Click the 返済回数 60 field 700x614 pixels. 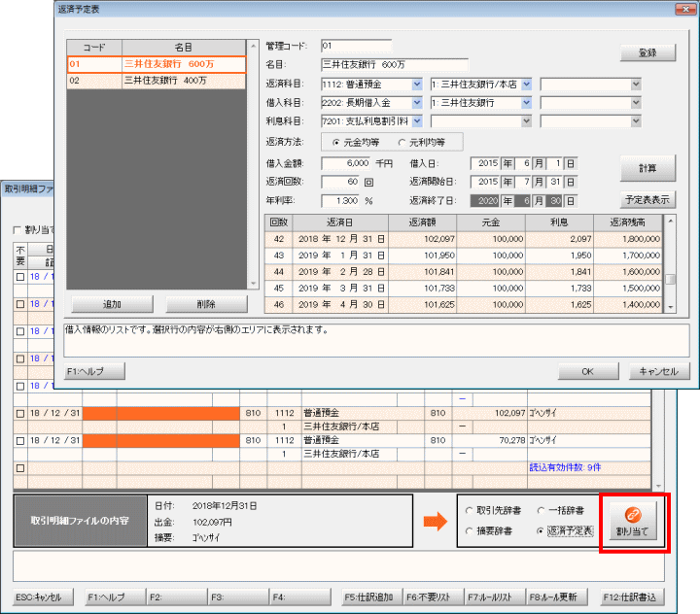point(340,182)
